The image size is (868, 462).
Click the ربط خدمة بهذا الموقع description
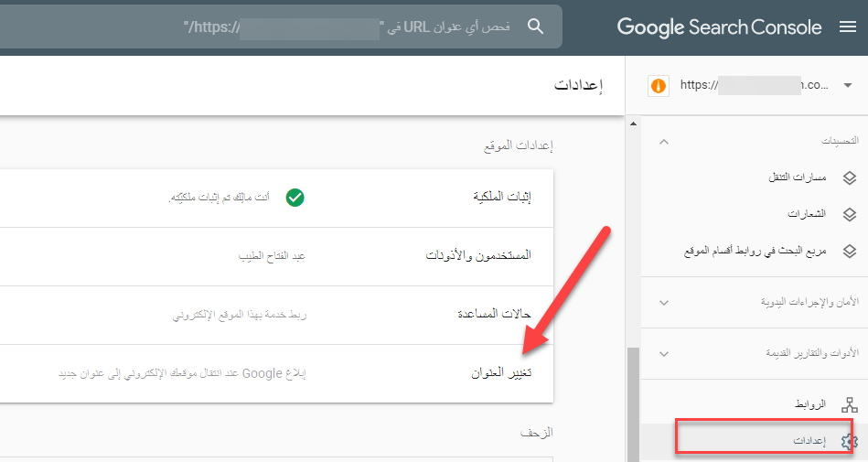(x=239, y=315)
